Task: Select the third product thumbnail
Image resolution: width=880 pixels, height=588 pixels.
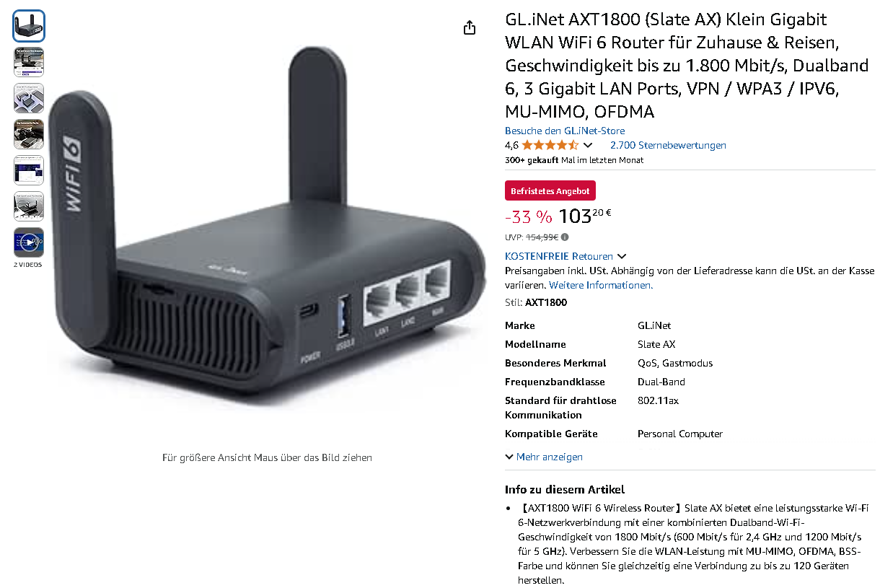Action: pyautogui.click(x=29, y=98)
